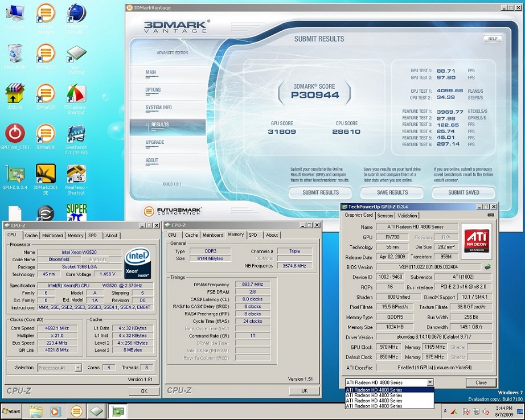Switch to CPU-Z taskbar button
The image size is (525, 420).
[96, 411]
